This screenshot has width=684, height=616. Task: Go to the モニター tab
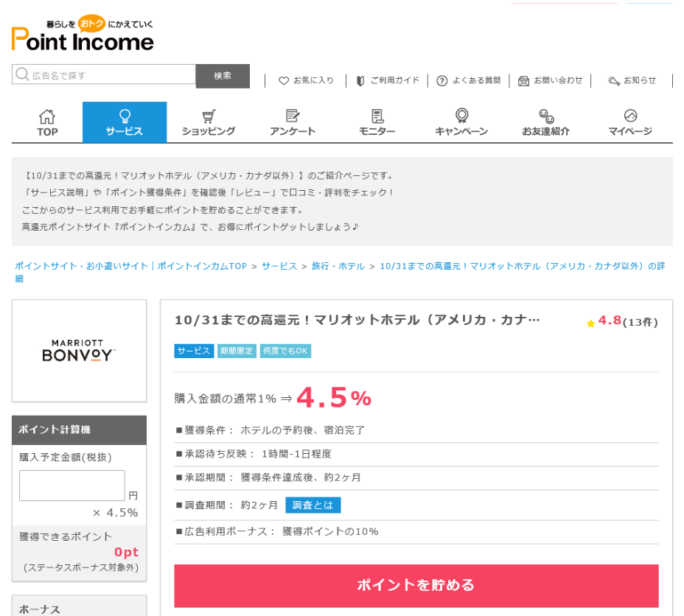pos(377,122)
